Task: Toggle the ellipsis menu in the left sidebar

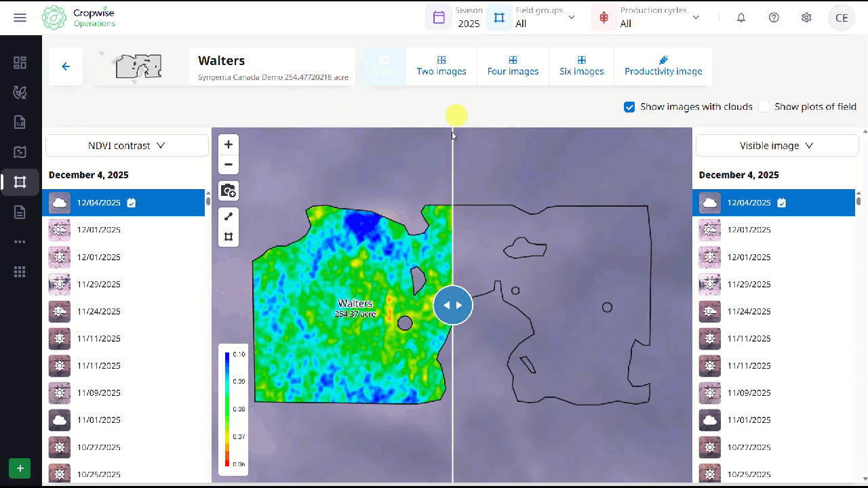Action: pos(20,242)
